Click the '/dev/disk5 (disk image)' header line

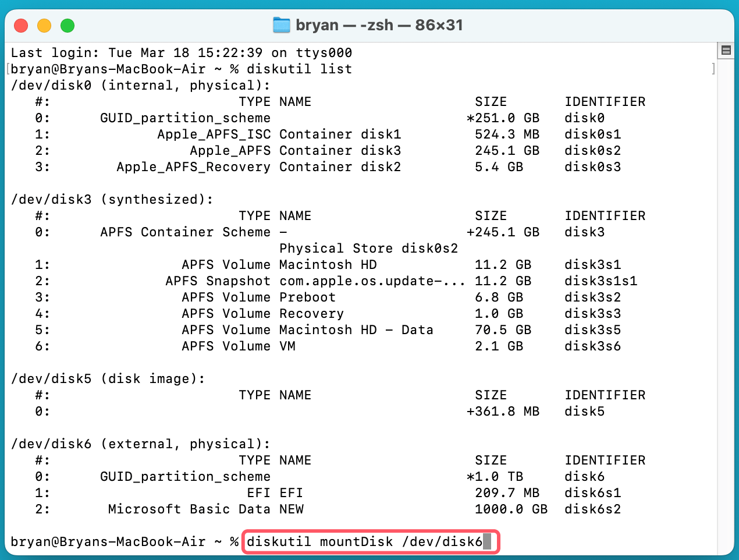click(108, 379)
